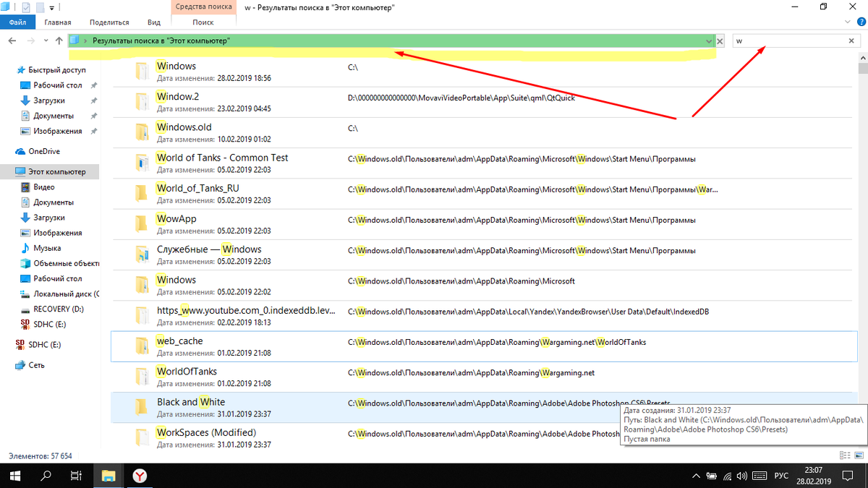
Task: Click the Windows.old folder icon
Action: click(141, 132)
